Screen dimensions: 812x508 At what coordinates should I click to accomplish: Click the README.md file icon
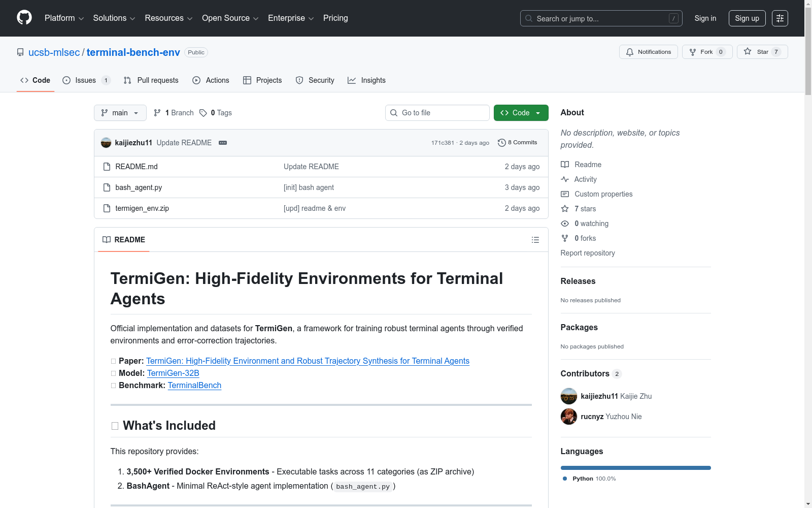point(107,167)
